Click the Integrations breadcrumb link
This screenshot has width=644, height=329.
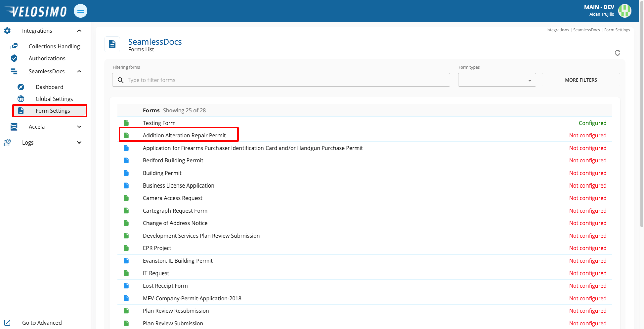(x=557, y=30)
